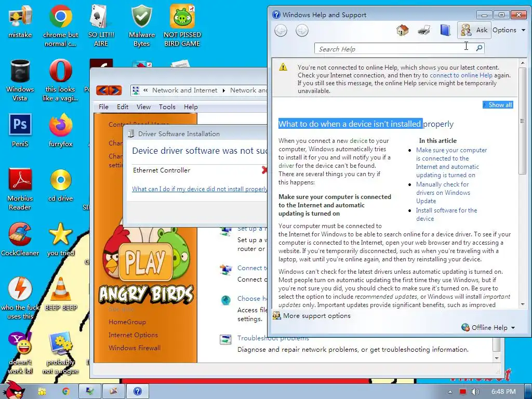Show hidden tray icons arrow

tap(450, 392)
